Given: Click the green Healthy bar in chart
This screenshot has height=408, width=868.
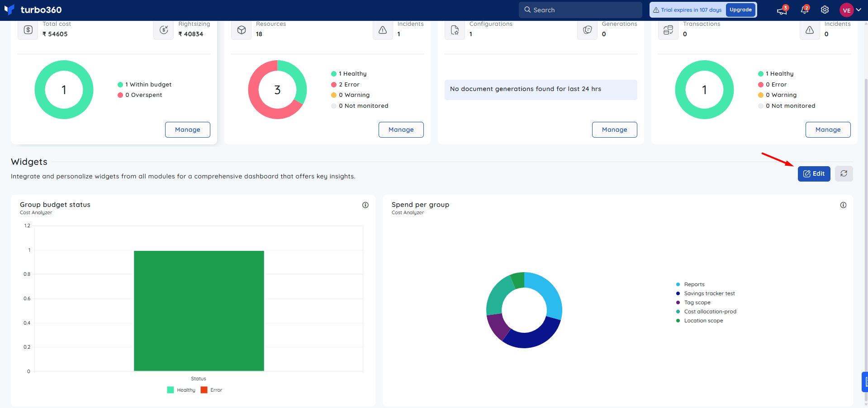Looking at the screenshot, I should coord(199,311).
